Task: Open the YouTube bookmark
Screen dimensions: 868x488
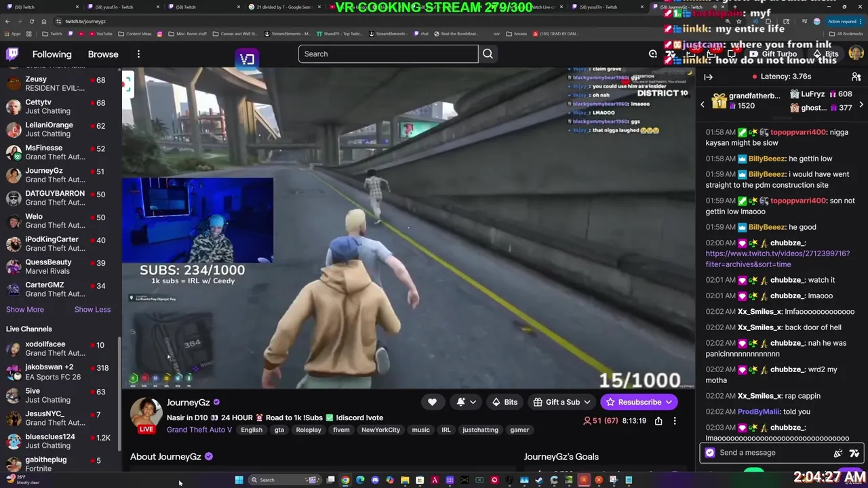Action: coord(100,34)
